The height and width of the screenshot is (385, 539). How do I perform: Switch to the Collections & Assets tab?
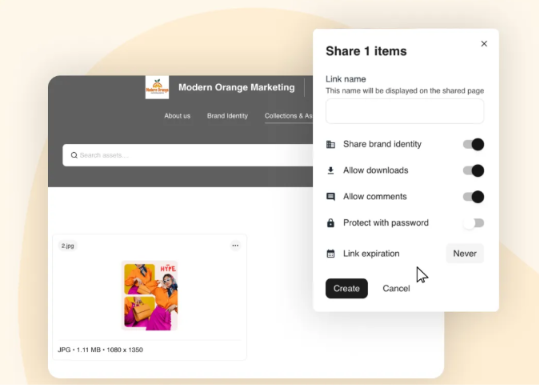point(288,116)
